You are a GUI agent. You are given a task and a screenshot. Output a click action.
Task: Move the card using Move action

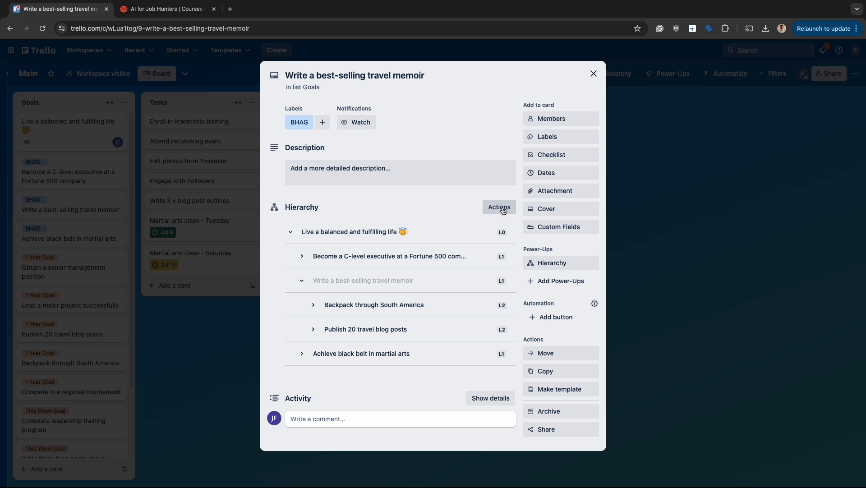click(561, 353)
